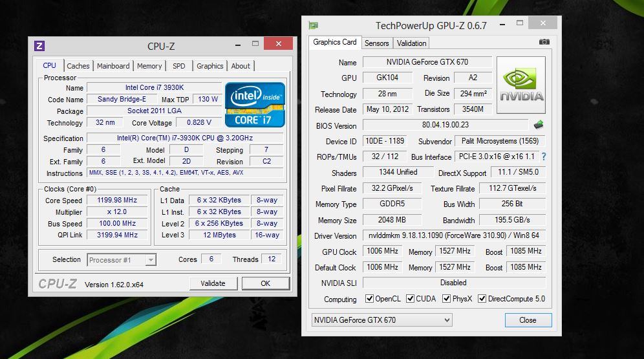
Task: Click the Release Date value May 10, 2012
Action: pos(387,109)
